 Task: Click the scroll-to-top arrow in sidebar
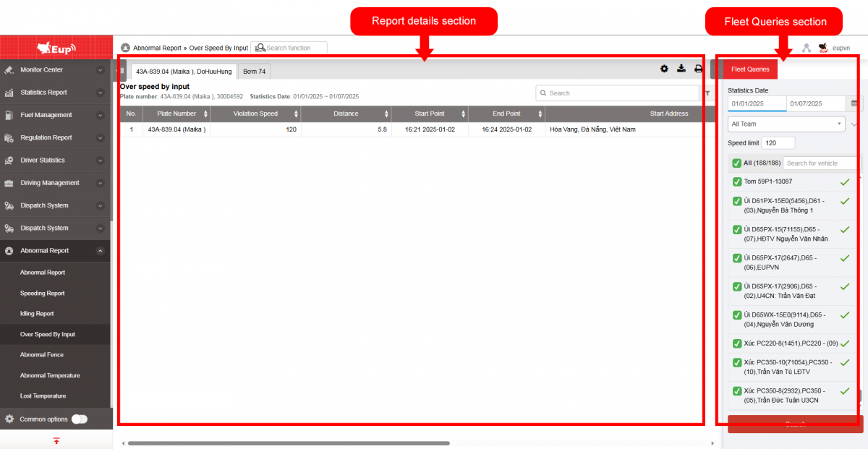coord(56,440)
